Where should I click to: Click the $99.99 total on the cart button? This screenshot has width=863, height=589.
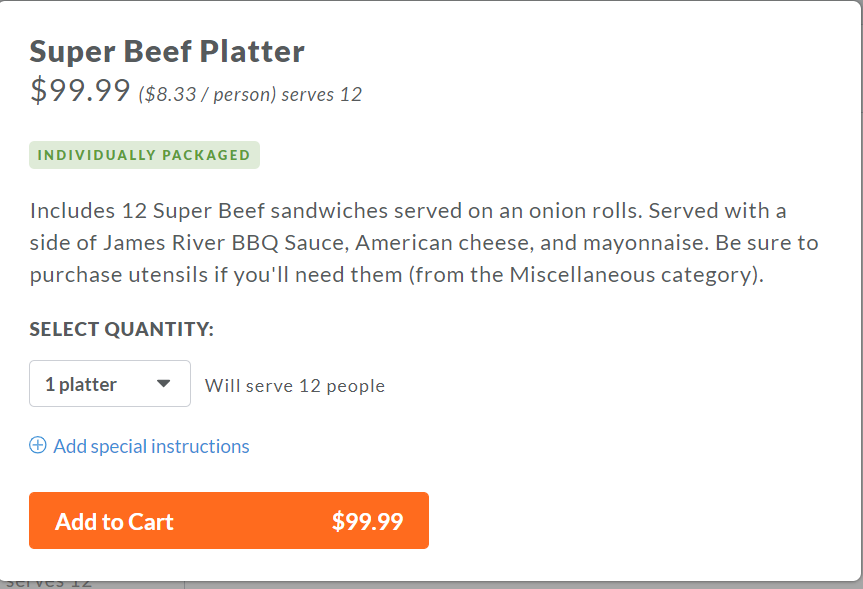coord(367,521)
